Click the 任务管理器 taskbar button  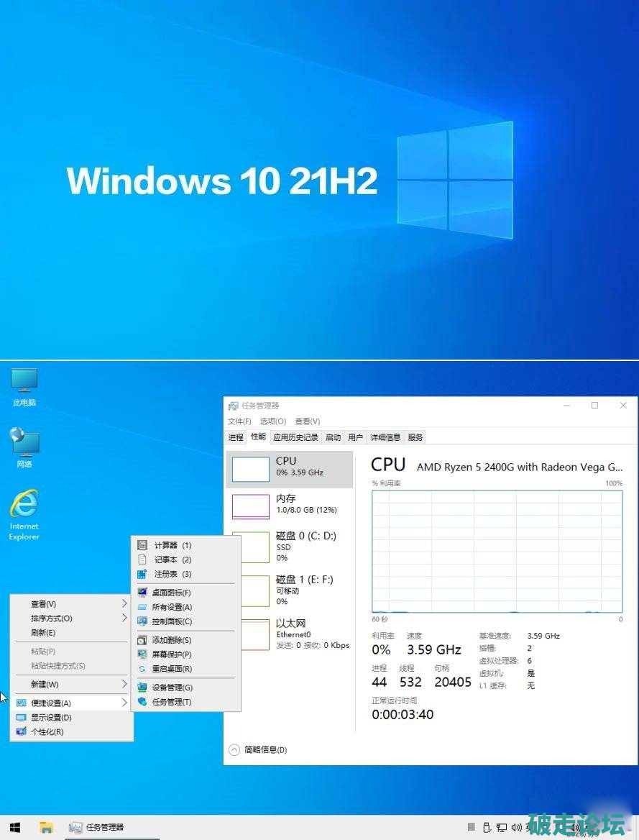(x=97, y=827)
